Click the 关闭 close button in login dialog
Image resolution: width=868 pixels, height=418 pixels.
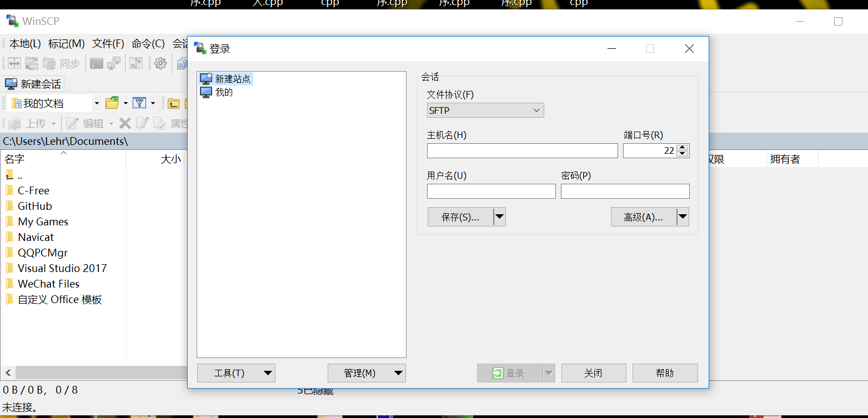point(594,372)
